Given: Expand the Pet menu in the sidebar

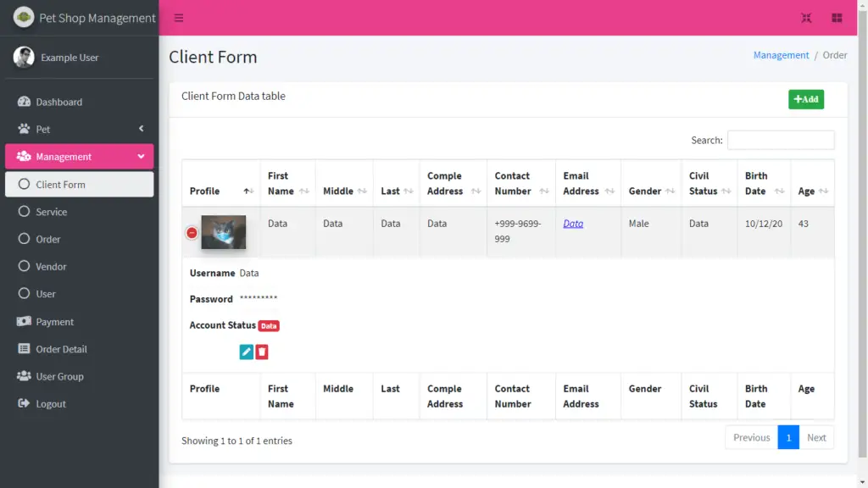Looking at the screenshot, I should click(x=39, y=129).
